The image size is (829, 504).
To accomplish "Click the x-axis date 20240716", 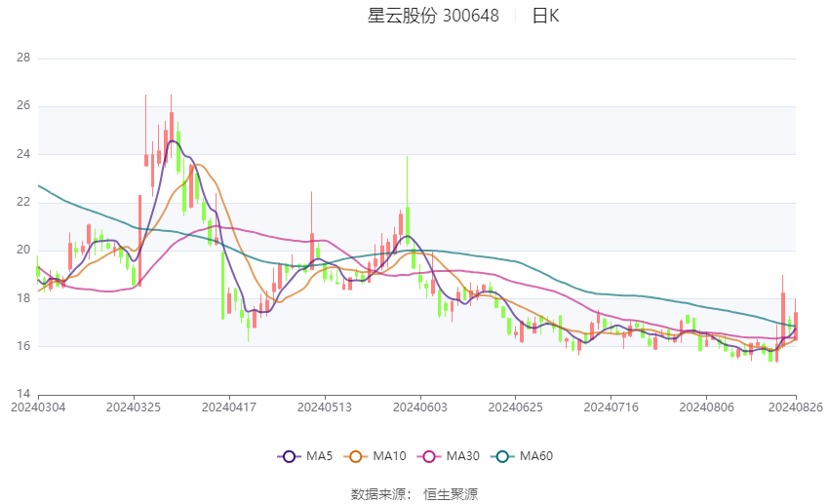I will pos(612,407).
